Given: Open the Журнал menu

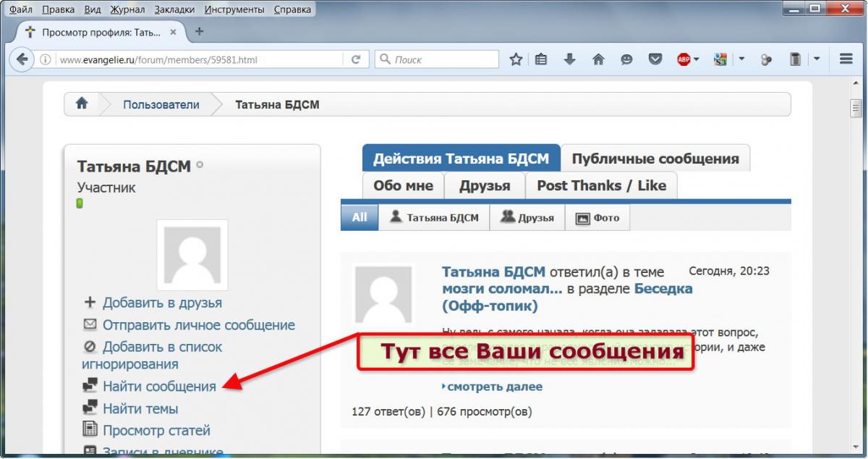Looking at the screenshot, I should click(127, 9).
